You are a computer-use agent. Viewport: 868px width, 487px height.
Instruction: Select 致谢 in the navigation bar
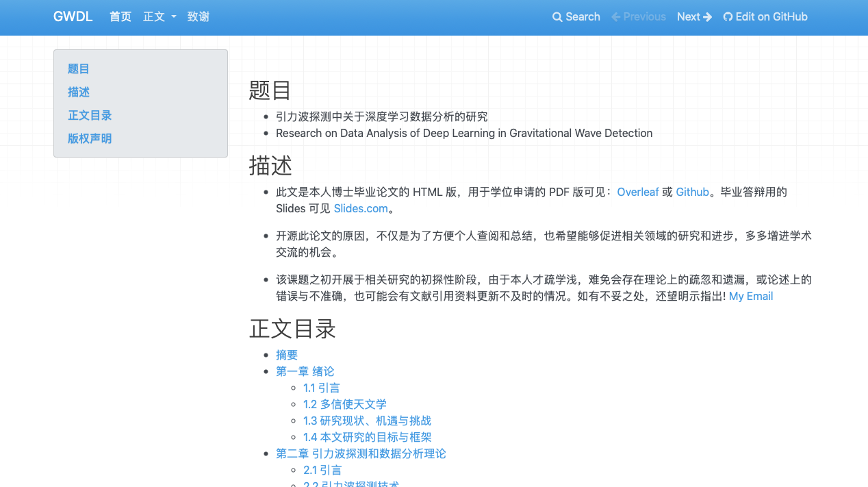coord(199,16)
